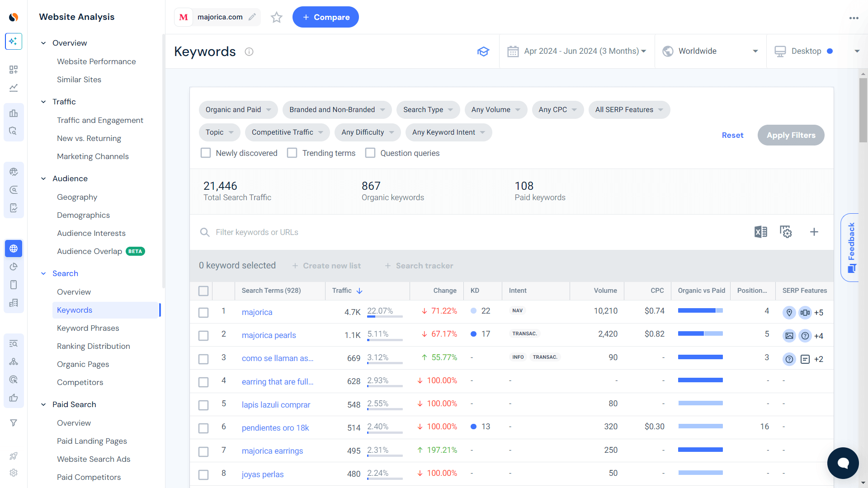Open the dashboard grid icon in left rail

[x=14, y=70]
